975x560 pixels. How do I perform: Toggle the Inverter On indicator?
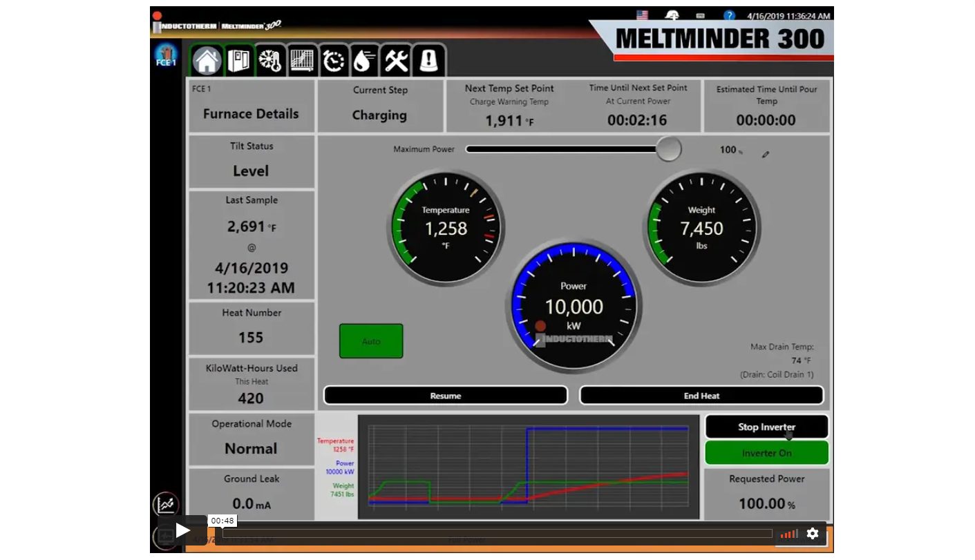(766, 453)
